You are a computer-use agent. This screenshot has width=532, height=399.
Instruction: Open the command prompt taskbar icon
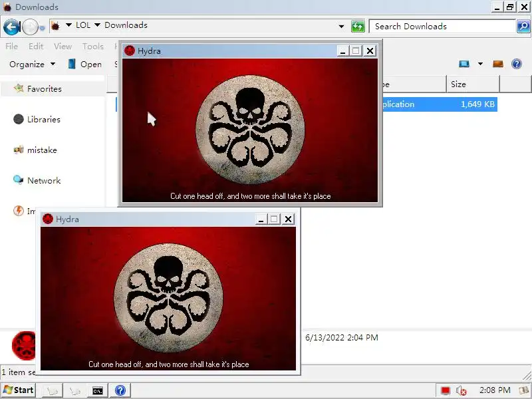tap(98, 391)
